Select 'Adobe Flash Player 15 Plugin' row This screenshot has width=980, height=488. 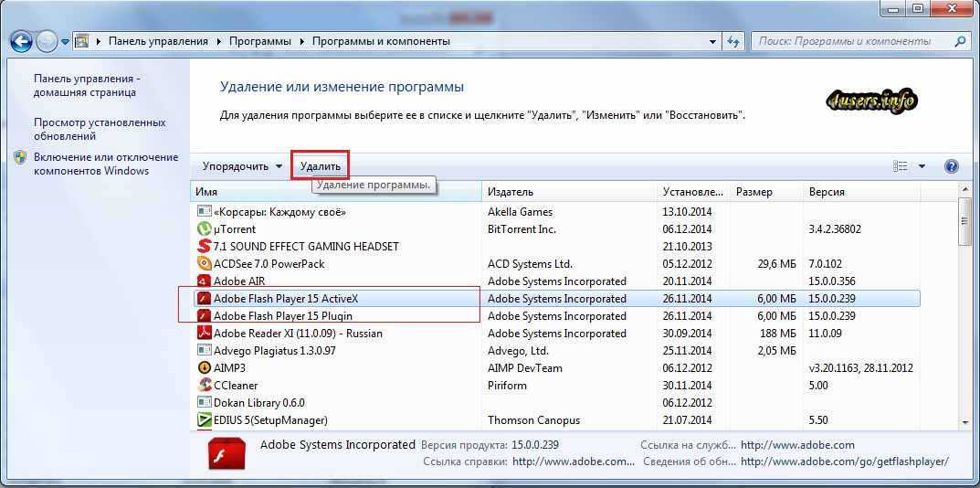click(x=555, y=316)
